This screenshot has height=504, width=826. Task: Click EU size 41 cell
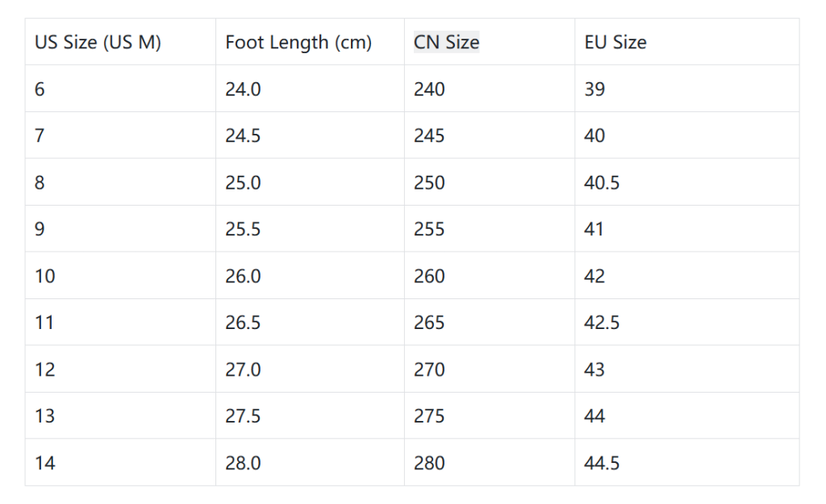point(594,229)
